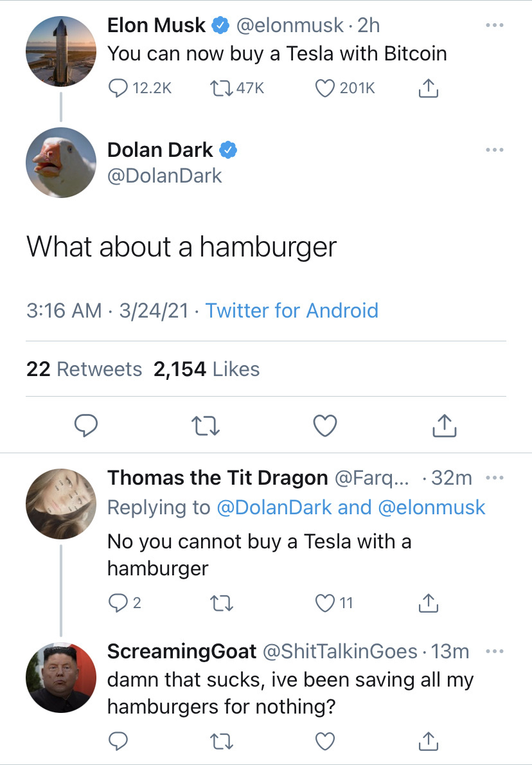This screenshot has width=532, height=765.
Task: Open the @DolanDark mention in the reply
Action: pyautogui.click(x=275, y=507)
